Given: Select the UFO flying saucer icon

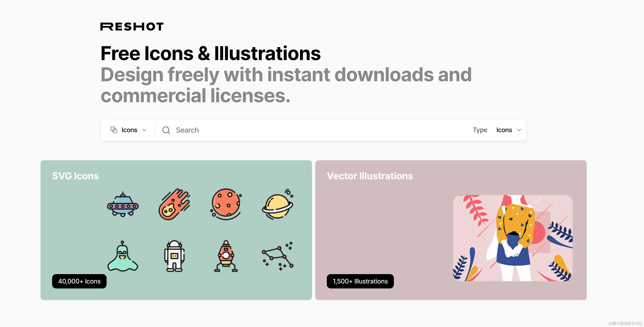Looking at the screenshot, I should pyautogui.click(x=123, y=204).
